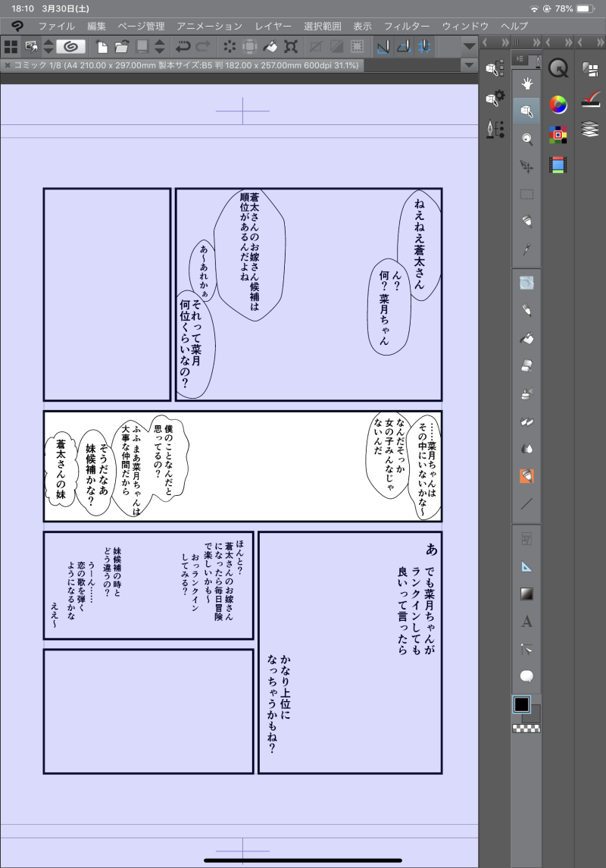Click the Invert selected area icon
Image resolution: width=606 pixels, height=868 pixels.
tap(337, 46)
